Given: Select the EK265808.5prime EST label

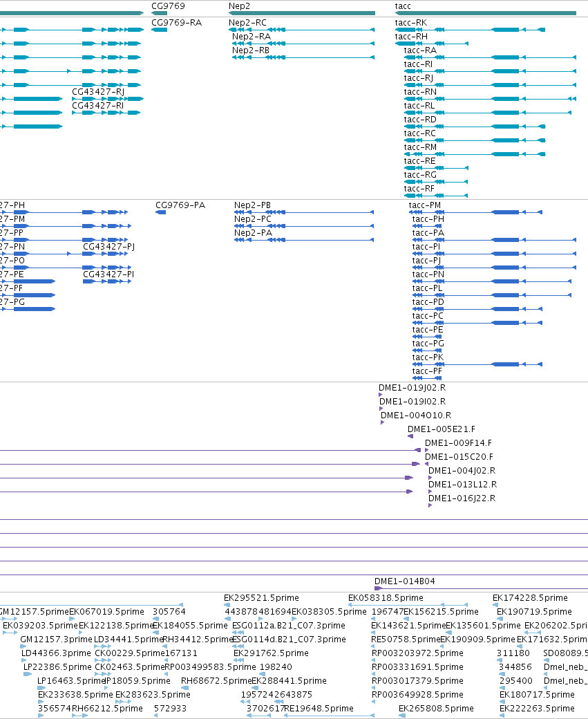Looking at the screenshot, I should click(436, 708).
